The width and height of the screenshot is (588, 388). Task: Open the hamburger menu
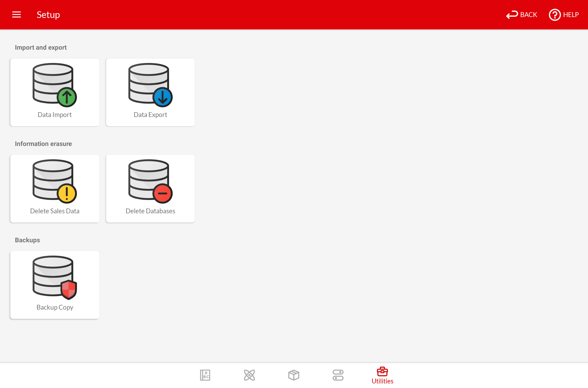(x=17, y=15)
